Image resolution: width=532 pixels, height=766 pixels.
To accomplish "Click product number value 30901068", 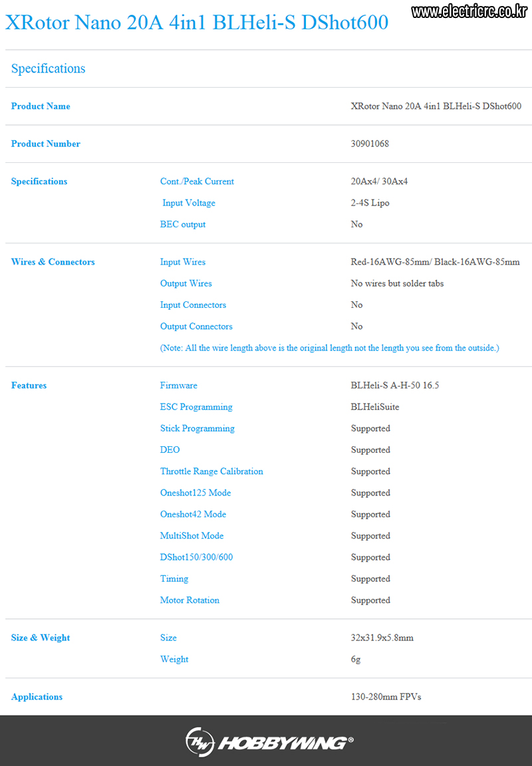I will click(x=370, y=144).
